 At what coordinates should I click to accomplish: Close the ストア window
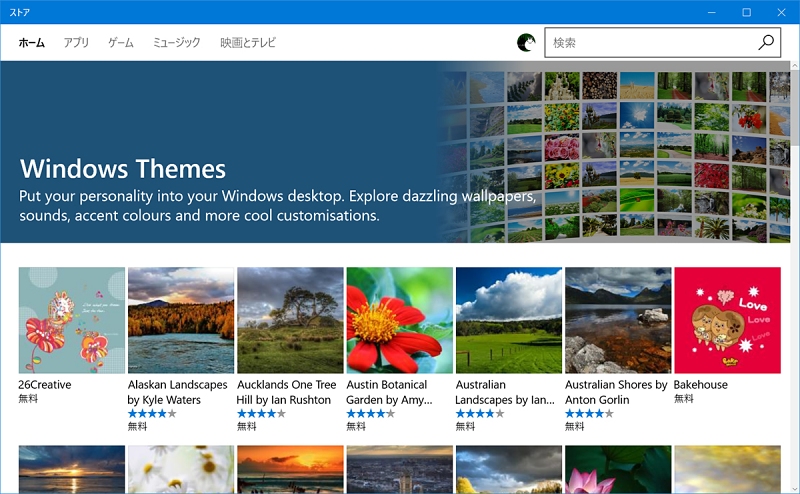pos(782,12)
